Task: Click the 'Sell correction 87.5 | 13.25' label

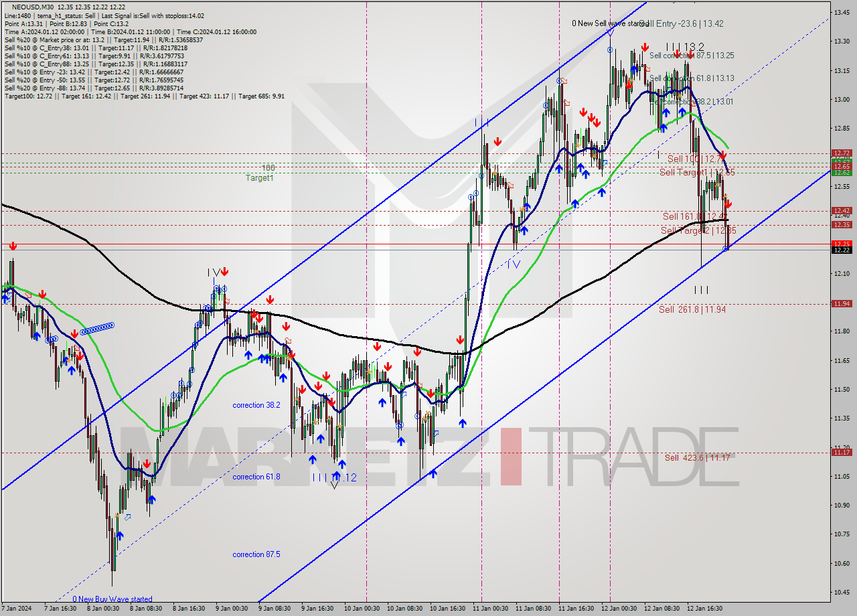Action: pos(692,56)
